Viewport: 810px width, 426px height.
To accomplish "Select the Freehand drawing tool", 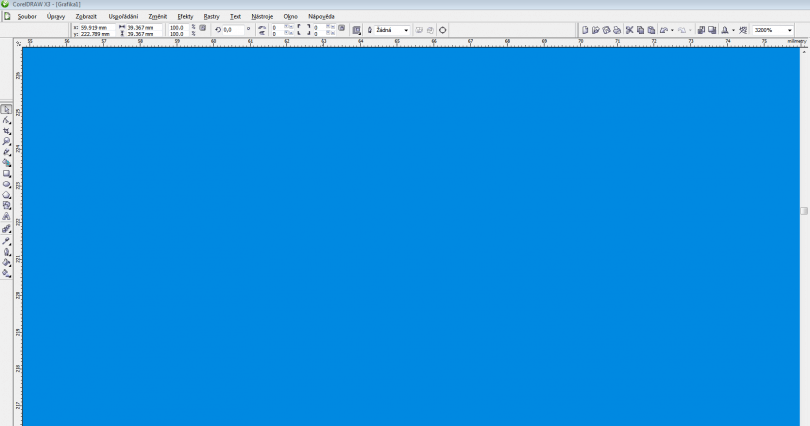I will [x=6, y=152].
